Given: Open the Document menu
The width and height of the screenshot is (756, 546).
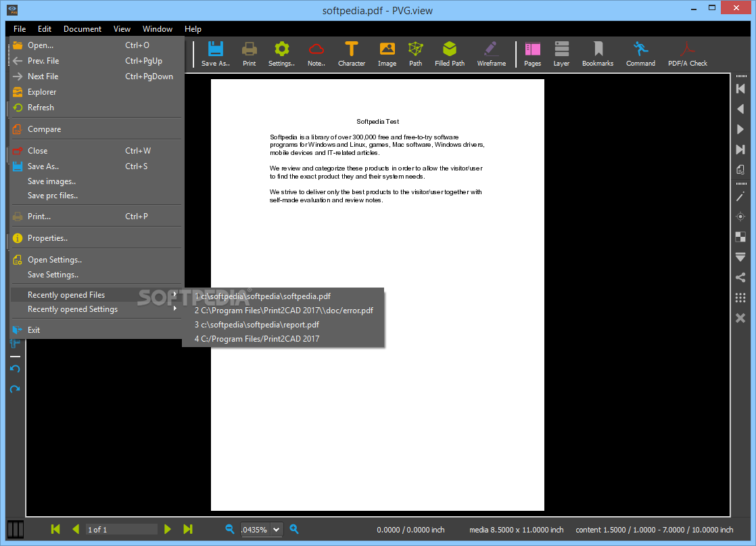Looking at the screenshot, I should [82, 29].
